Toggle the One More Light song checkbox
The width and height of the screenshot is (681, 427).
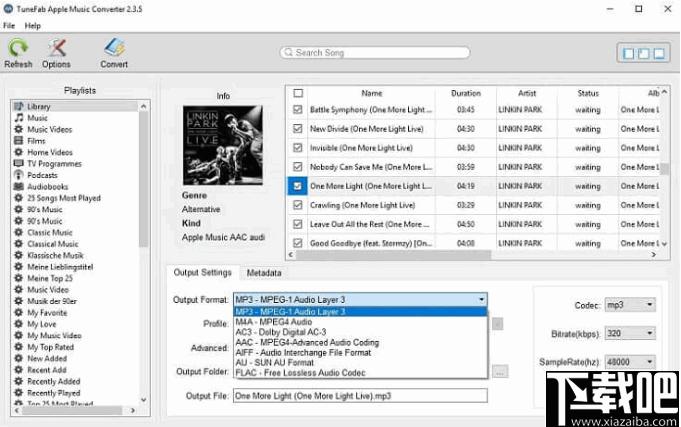297,186
